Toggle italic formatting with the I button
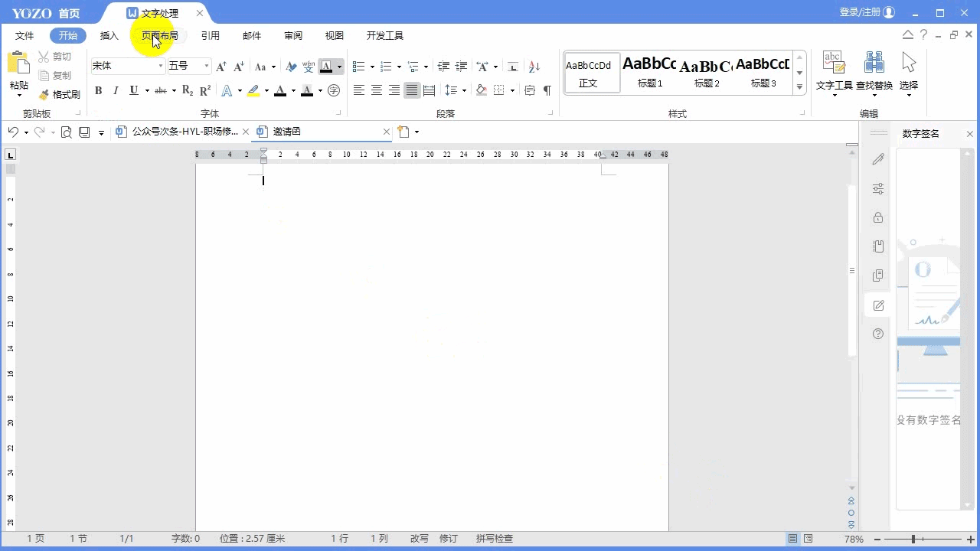The height and width of the screenshot is (551, 980). [116, 90]
